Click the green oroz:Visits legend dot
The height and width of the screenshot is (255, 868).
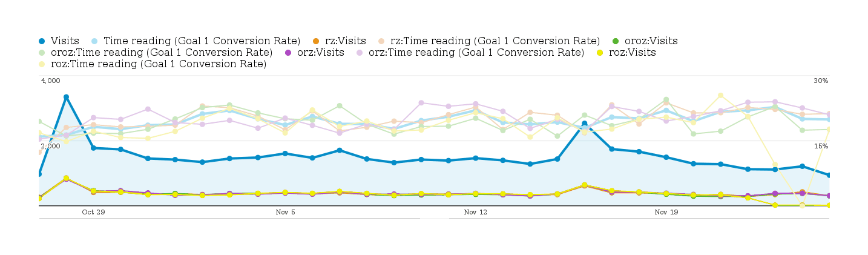(616, 41)
